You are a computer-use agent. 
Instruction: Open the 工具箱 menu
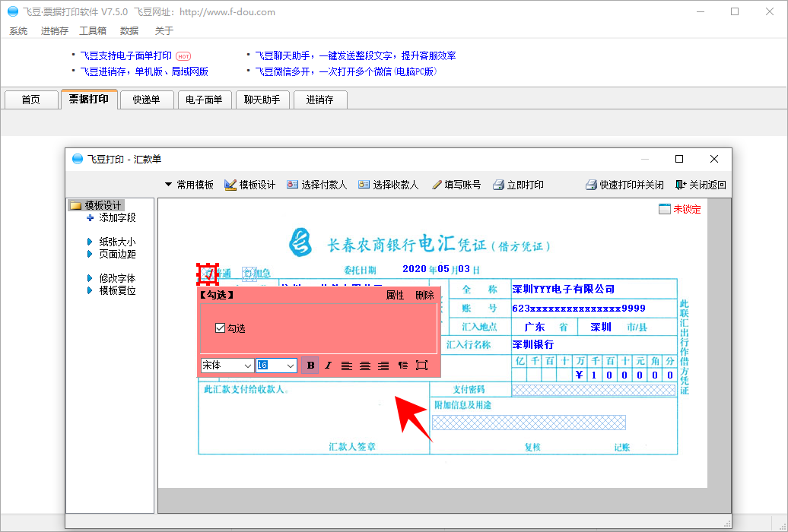tap(93, 30)
